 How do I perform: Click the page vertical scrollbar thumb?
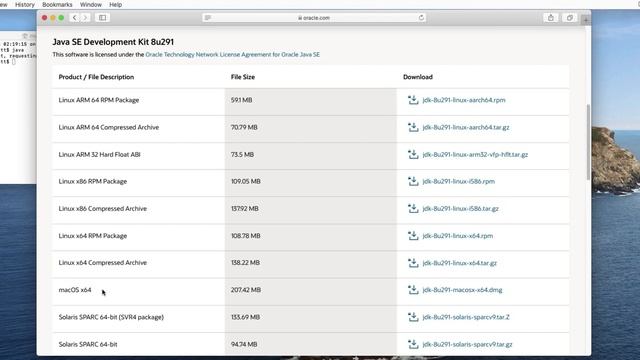pos(588,142)
